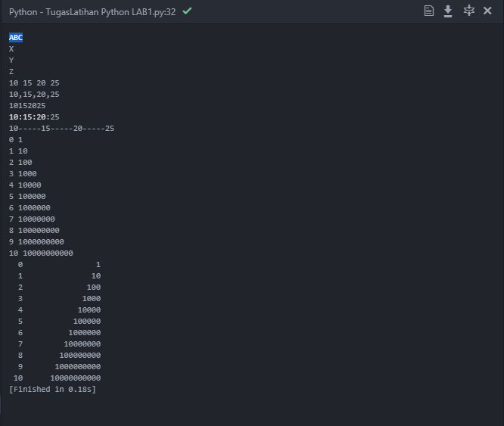This screenshot has height=426, width=504.
Task: Click the panel title 'Python - TugasLatihan Python LAB1.py:32'
Action: pyautogui.click(x=92, y=12)
